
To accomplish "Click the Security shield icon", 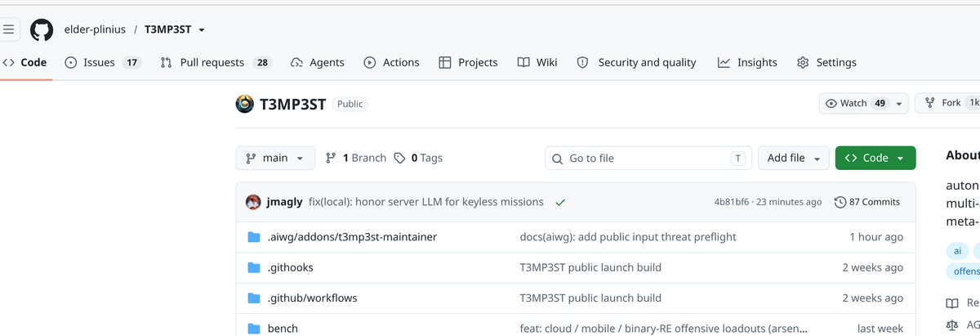I will 582,62.
